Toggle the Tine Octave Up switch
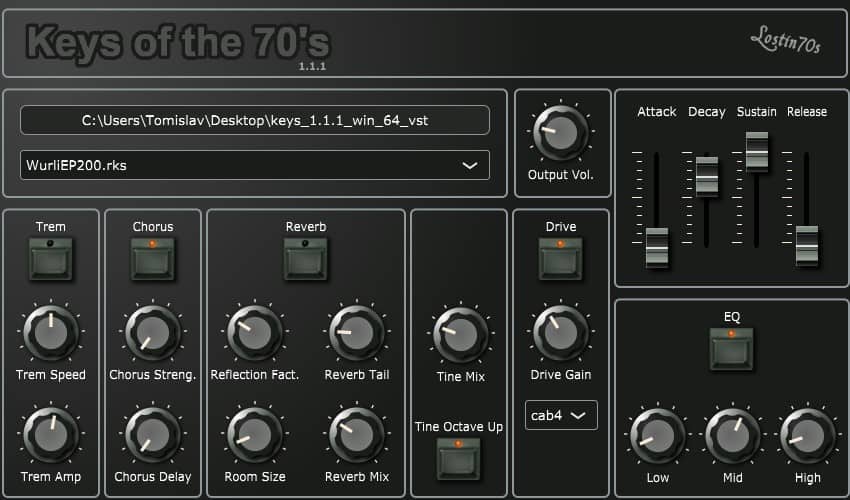Image resolution: width=850 pixels, height=500 pixels. pos(459,459)
